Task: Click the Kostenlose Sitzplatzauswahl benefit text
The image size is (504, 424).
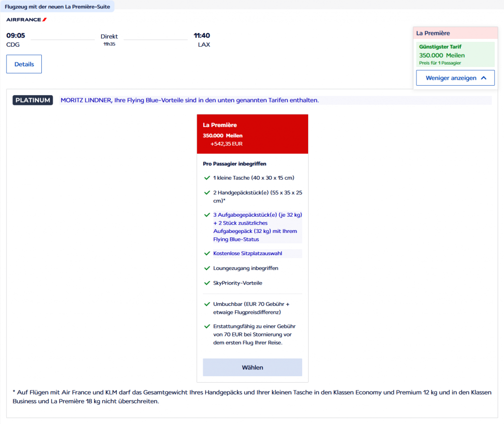Action: (248, 254)
